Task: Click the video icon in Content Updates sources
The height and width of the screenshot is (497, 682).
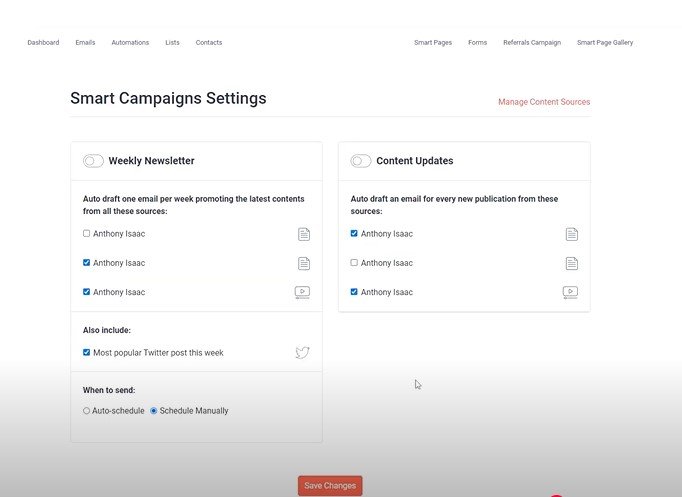Action: pyautogui.click(x=570, y=292)
